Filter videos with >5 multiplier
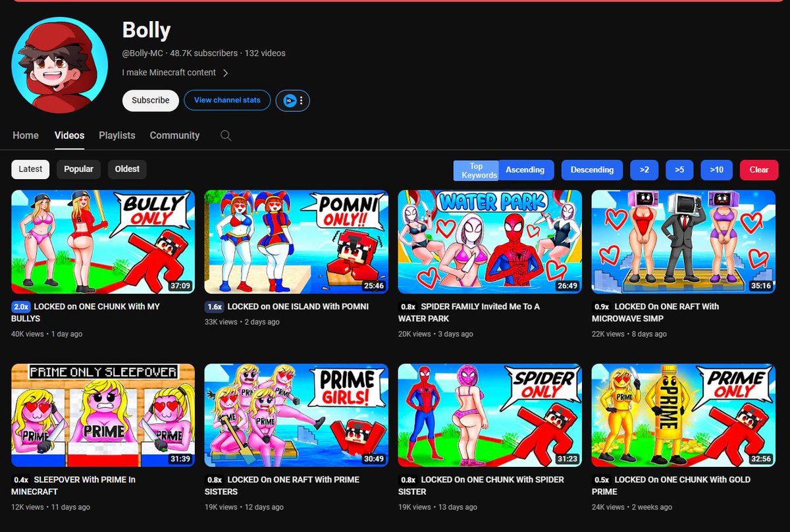 click(x=679, y=170)
